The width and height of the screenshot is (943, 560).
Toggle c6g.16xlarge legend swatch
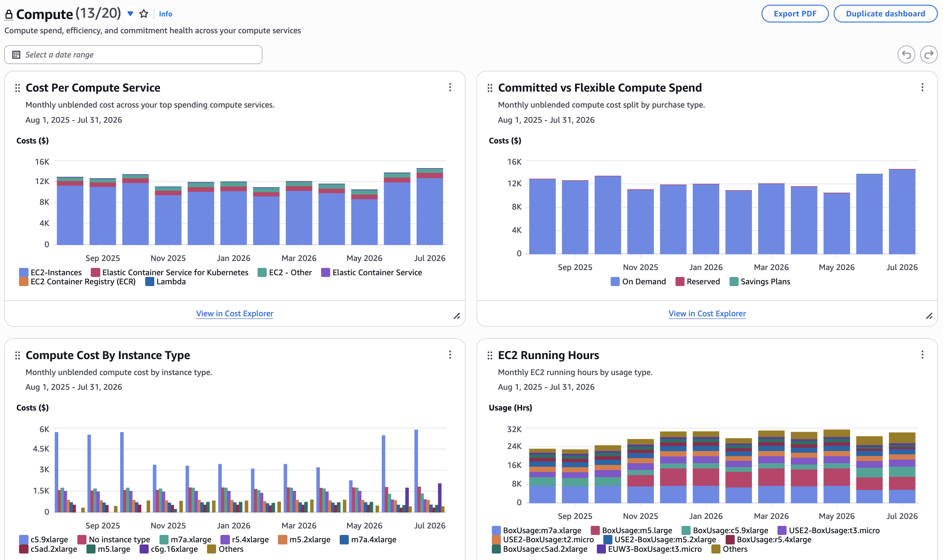[144, 549]
